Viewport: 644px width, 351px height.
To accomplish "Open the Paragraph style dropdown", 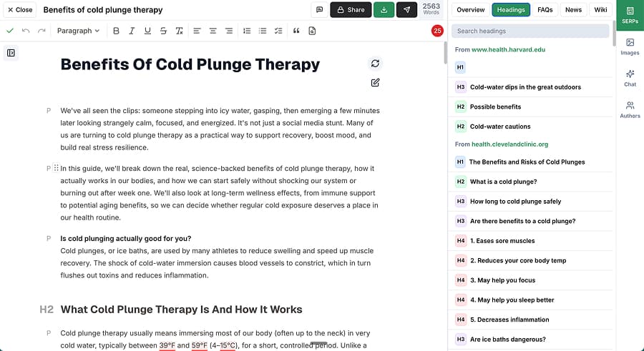I will coord(78,31).
